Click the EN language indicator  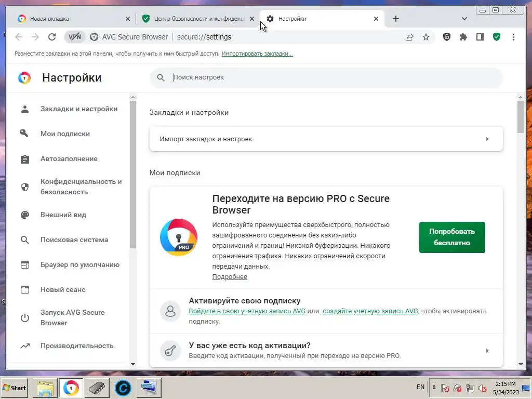(420, 387)
